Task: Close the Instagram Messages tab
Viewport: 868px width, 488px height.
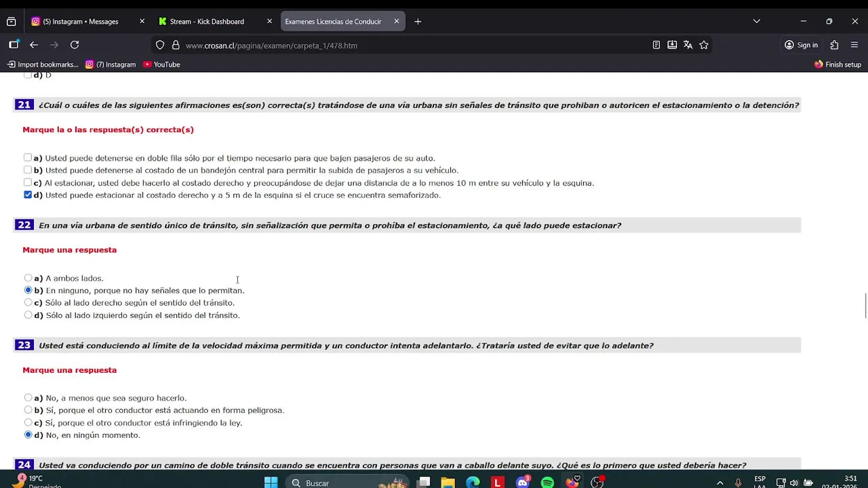Action: pyautogui.click(x=142, y=22)
